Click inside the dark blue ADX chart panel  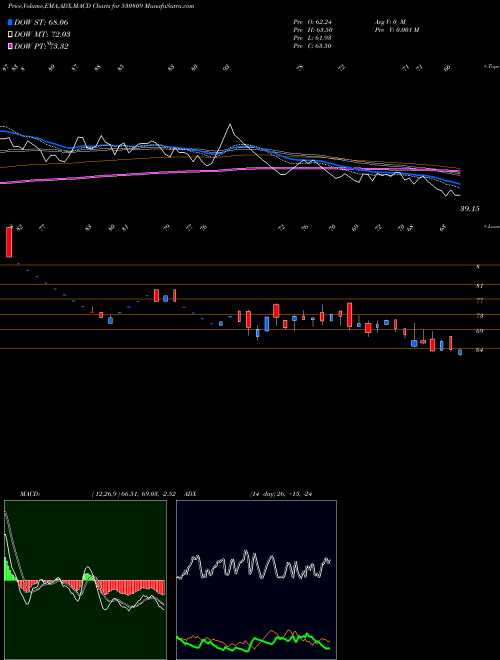tap(256, 580)
